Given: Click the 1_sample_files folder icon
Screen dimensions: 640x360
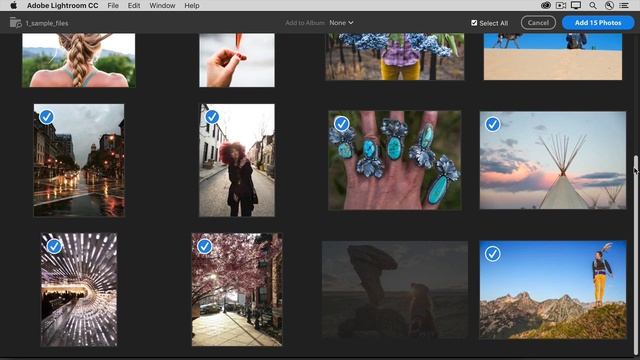Looking at the screenshot, I should (x=16, y=23).
